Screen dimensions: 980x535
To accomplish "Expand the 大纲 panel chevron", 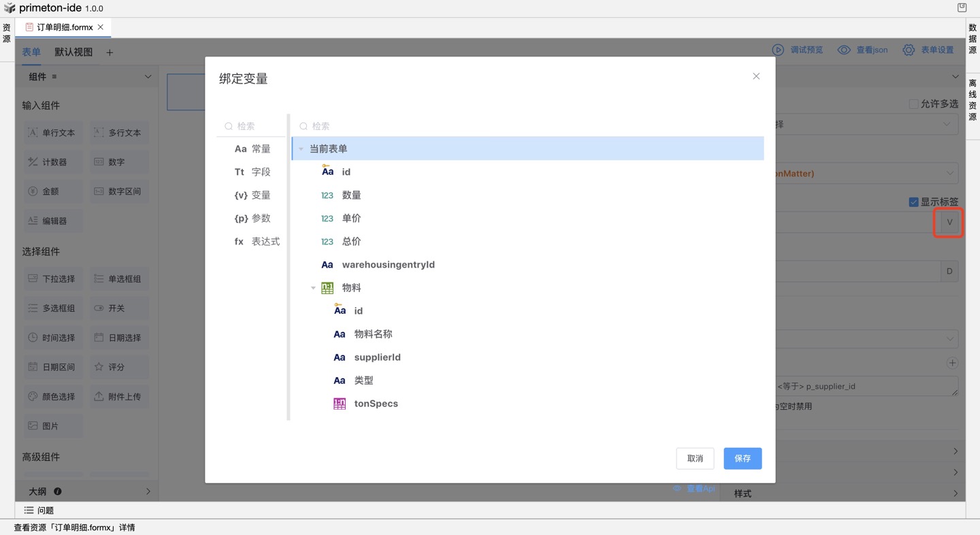I will tap(148, 491).
